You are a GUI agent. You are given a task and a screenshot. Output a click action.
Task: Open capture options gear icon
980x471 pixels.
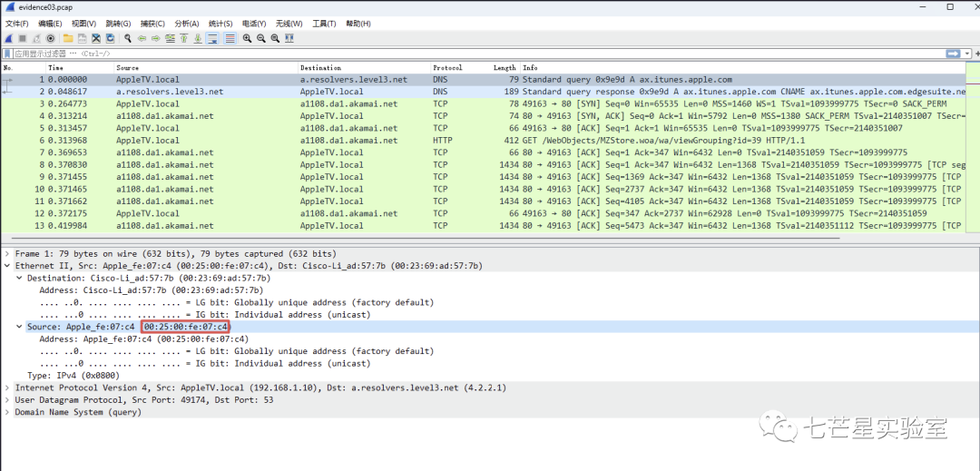pos(50,38)
